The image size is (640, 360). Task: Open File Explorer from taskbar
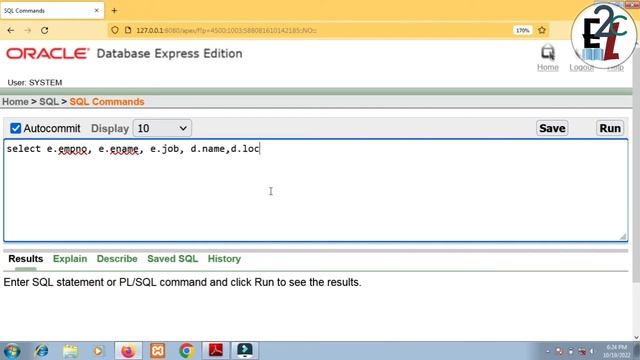coord(70,351)
